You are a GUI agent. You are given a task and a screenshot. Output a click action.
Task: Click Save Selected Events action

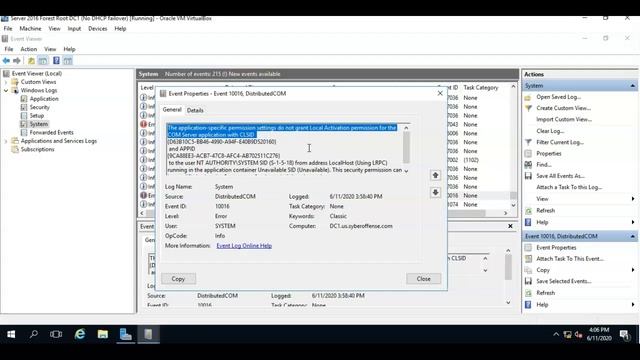click(564, 281)
